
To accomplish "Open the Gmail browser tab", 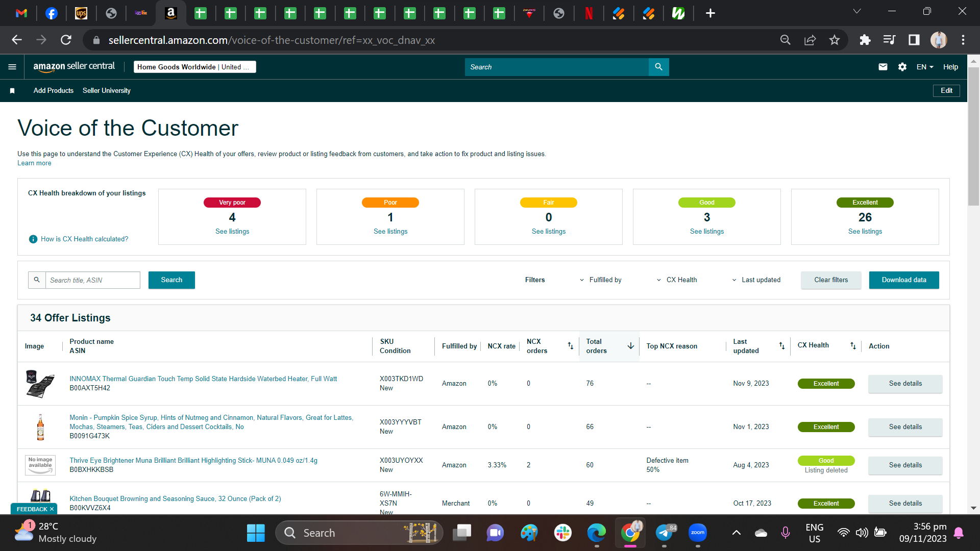I will (21, 13).
